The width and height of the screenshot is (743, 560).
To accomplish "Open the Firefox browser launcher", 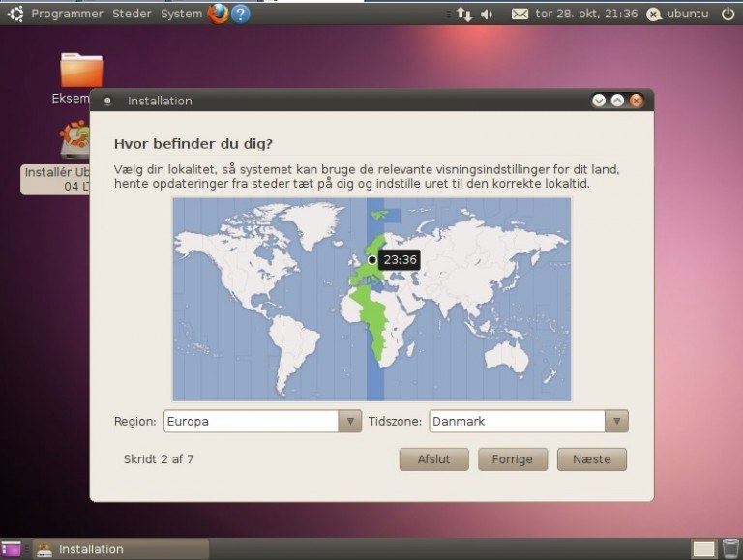I will 218,14.
